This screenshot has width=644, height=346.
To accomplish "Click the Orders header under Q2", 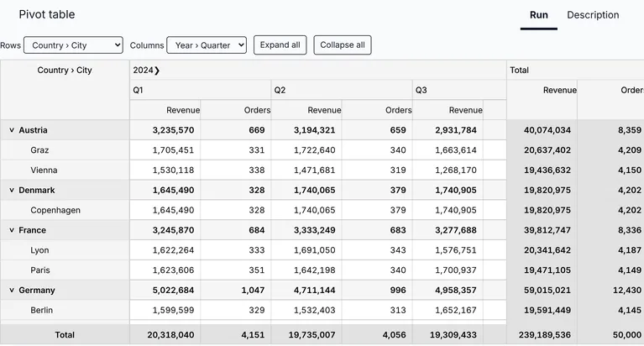I will tap(377, 110).
